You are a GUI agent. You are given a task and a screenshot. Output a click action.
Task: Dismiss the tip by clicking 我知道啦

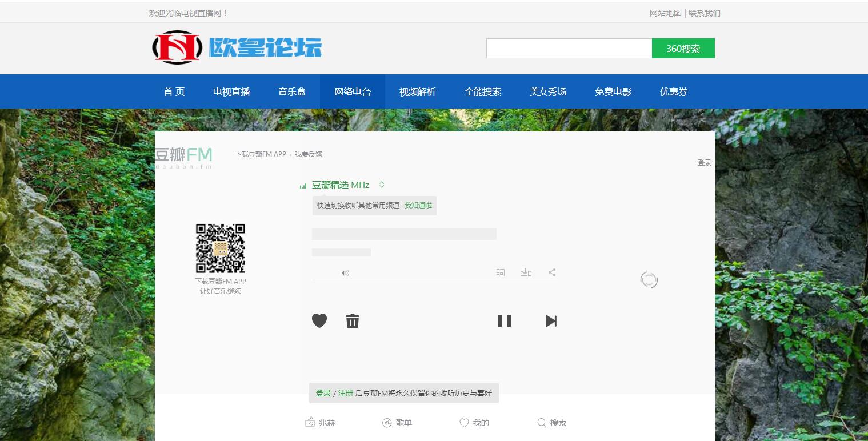pos(418,205)
